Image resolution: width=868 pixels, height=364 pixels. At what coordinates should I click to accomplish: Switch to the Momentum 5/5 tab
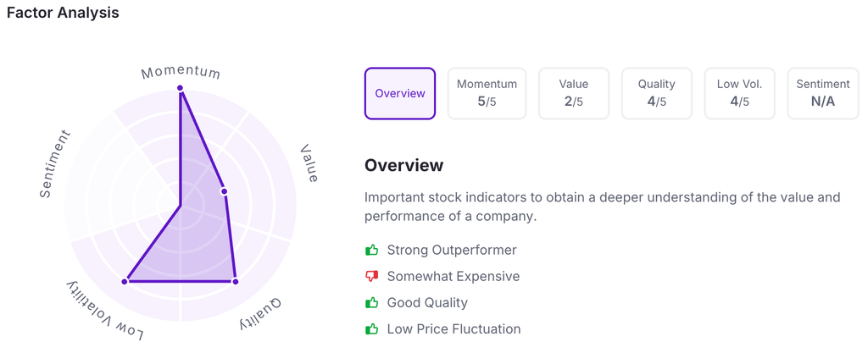[x=487, y=93]
